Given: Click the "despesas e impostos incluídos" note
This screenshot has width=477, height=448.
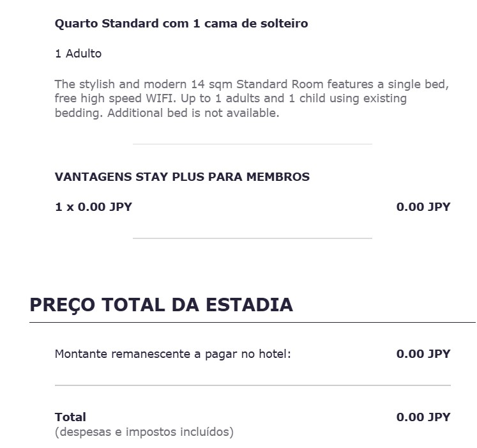Looking at the screenshot, I should (144, 433).
